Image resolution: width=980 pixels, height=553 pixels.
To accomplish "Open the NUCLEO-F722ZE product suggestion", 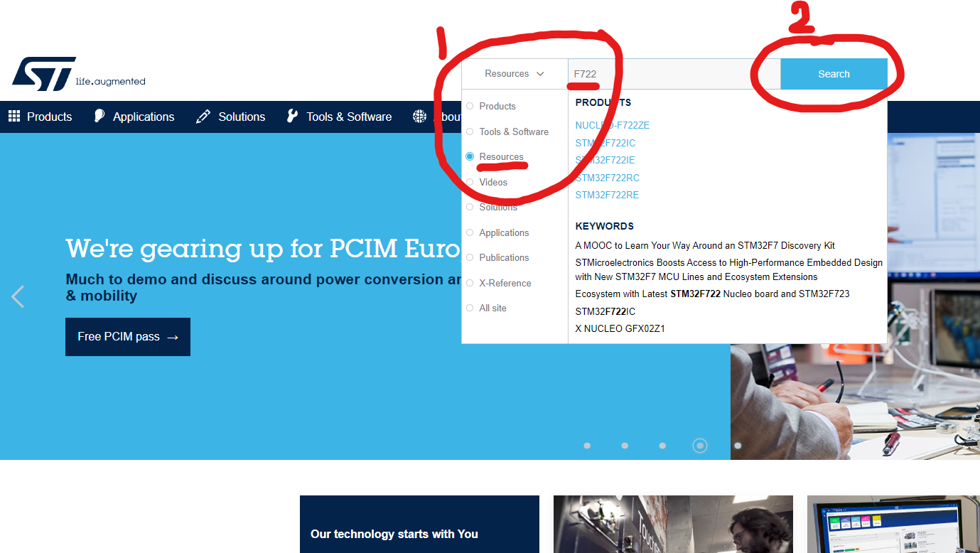I will point(613,125).
